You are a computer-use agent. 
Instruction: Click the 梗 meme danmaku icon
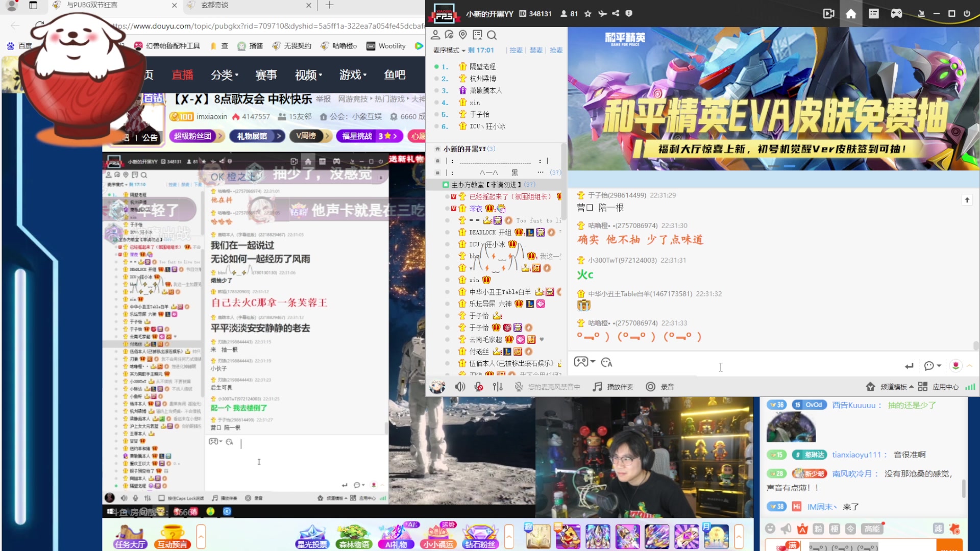point(835,529)
